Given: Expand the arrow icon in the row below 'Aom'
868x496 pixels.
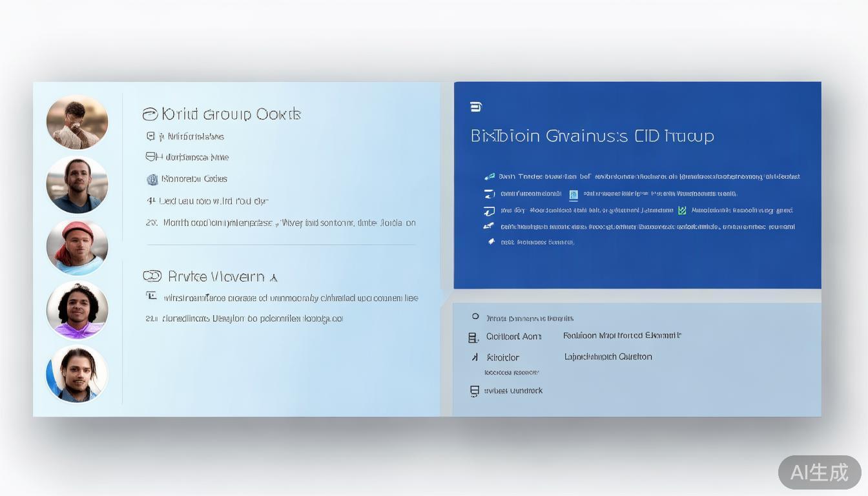Looking at the screenshot, I should point(475,357).
